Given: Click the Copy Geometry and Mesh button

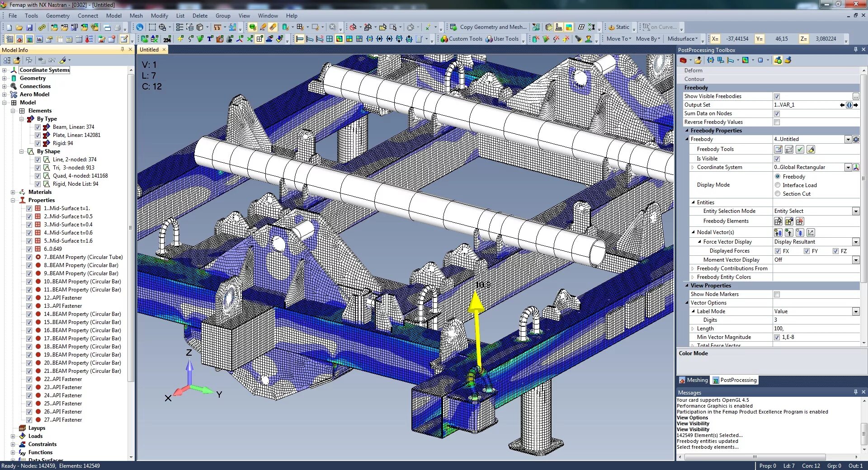Looking at the screenshot, I should [x=489, y=27].
